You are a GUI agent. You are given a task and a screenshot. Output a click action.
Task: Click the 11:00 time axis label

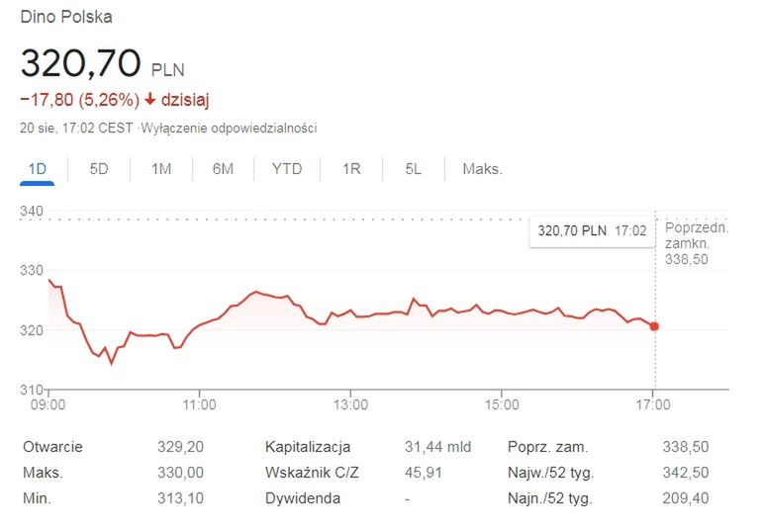(x=200, y=404)
